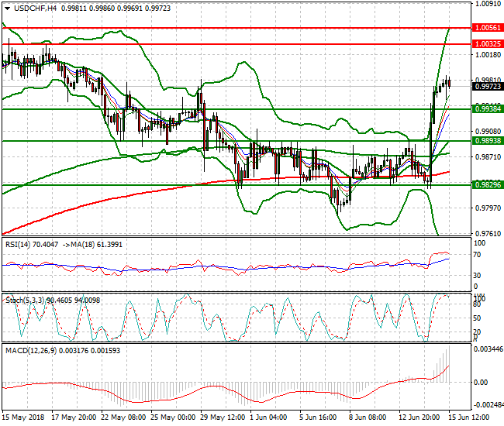Click the 0.98710 price scale value
Viewport: 504px width, 426px height.
pos(488,157)
